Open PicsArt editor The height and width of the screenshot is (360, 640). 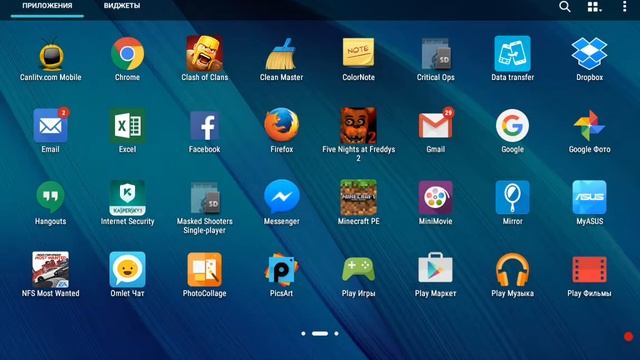click(281, 269)
